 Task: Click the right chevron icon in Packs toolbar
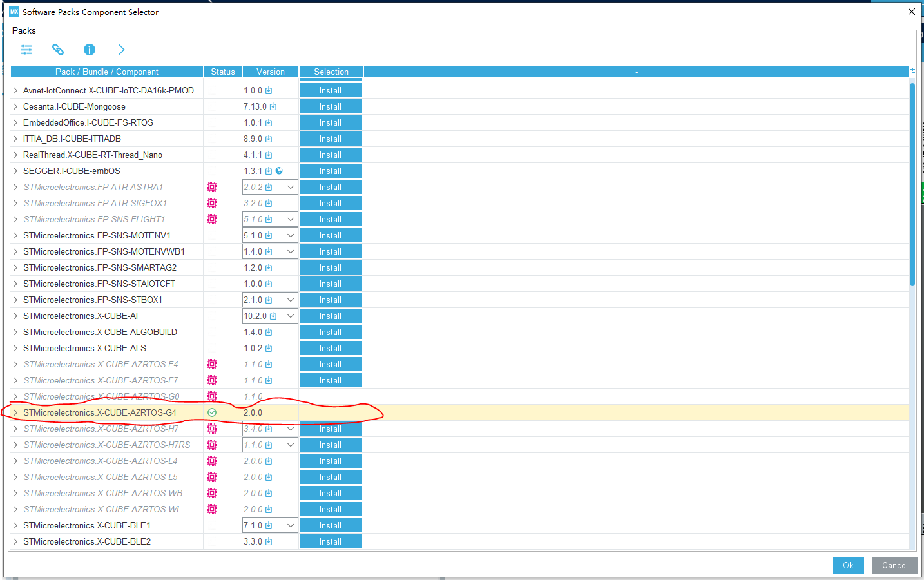pyautogui.click(x=121, y=50)
